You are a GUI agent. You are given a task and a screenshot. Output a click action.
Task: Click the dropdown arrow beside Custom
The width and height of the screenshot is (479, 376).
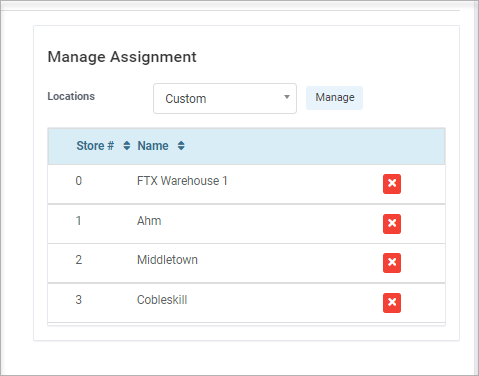pos(287,97)
